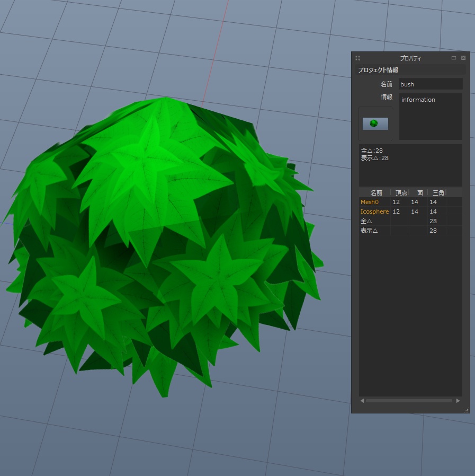Click the scrollbar right arrow
The width and height of the screenshot is (475, 476).
(458, 401)
